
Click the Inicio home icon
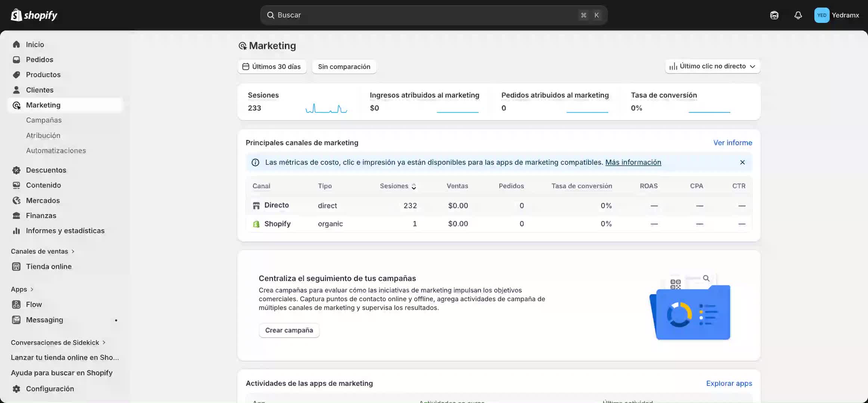16,44
